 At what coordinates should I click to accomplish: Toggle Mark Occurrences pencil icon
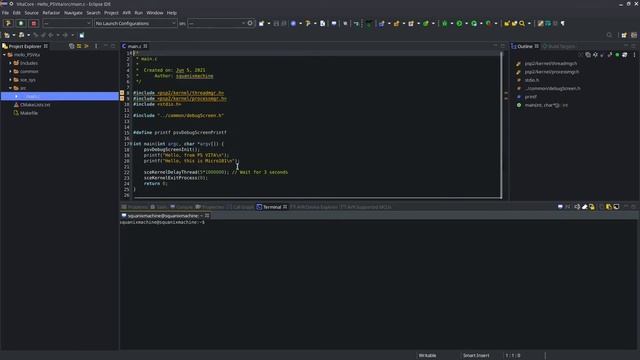(540, 23)
